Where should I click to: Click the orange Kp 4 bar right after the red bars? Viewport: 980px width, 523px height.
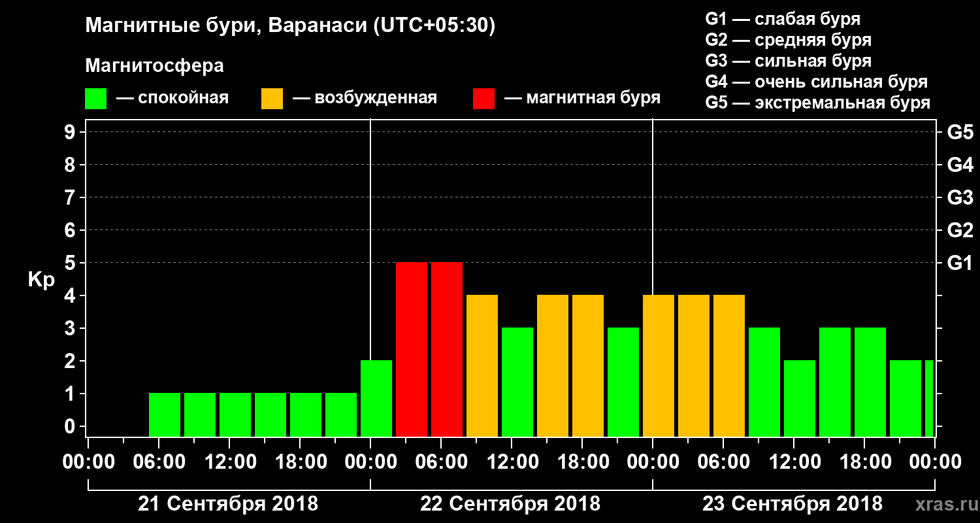[482, 365]
